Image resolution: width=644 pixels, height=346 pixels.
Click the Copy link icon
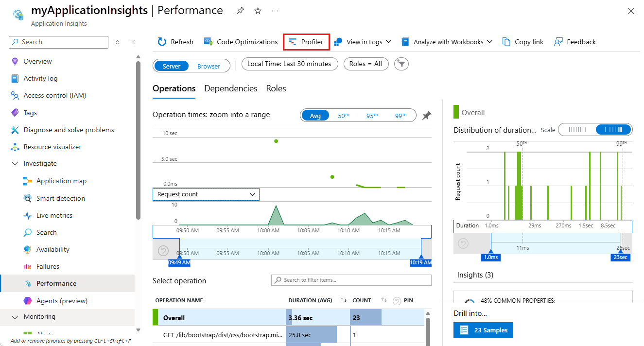click(506, 42)
